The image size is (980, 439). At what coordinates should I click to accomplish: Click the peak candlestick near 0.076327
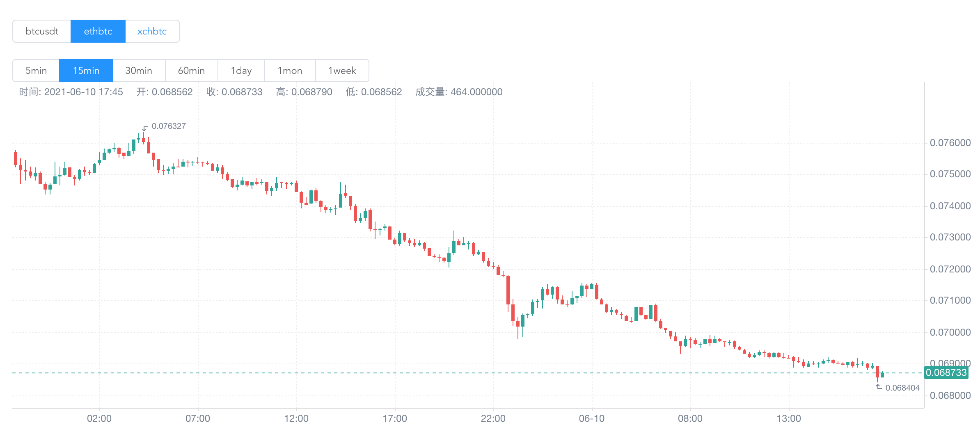tap(143, 139)
